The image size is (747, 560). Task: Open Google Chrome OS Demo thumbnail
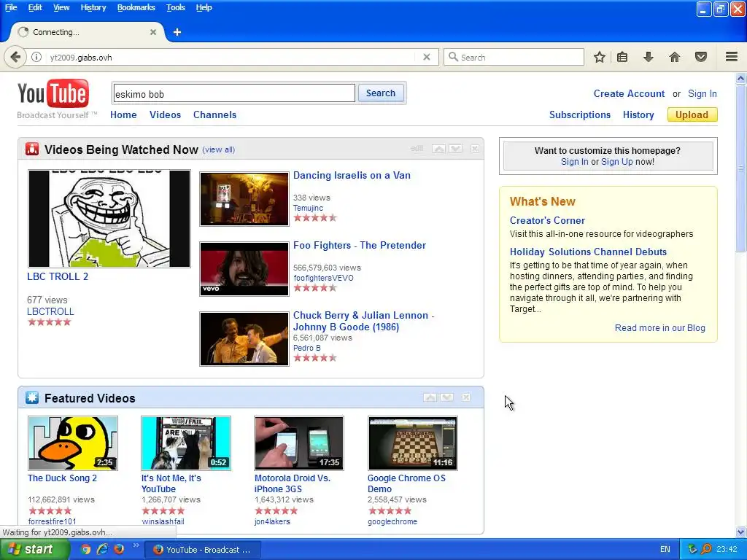point(413,443)
